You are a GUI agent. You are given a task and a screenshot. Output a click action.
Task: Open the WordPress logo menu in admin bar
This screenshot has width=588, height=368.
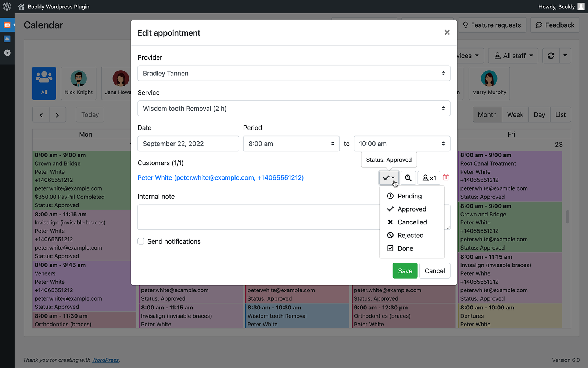point(7,6)
